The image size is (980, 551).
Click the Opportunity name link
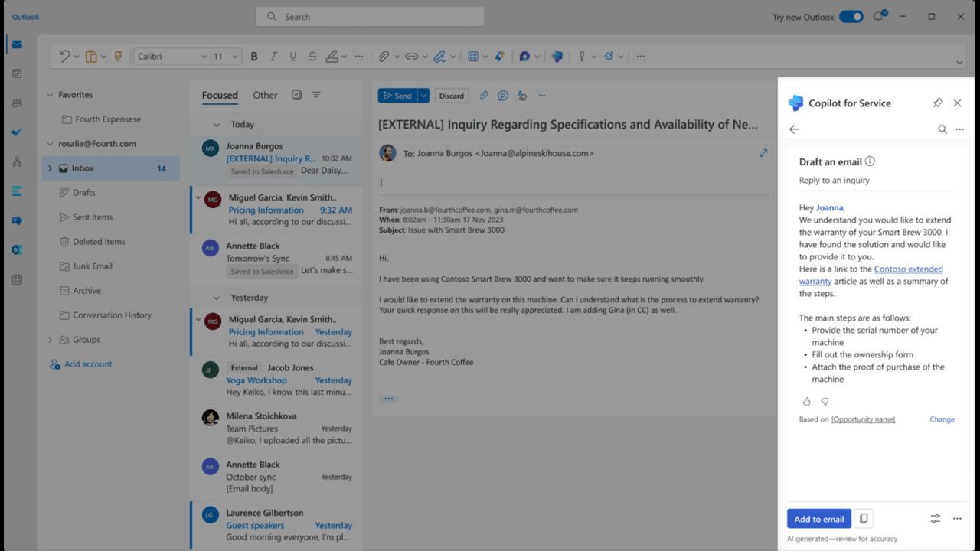pyautogui.click(x=863, y=419)
